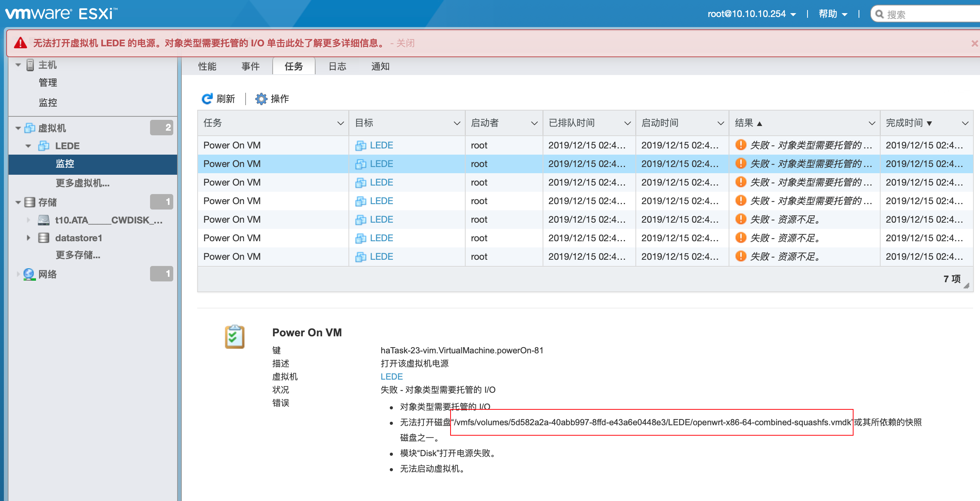Click the 网络 network globe icon
Image resolution: width=980 pixels, height=501 pixels.
tap(29, 274)
